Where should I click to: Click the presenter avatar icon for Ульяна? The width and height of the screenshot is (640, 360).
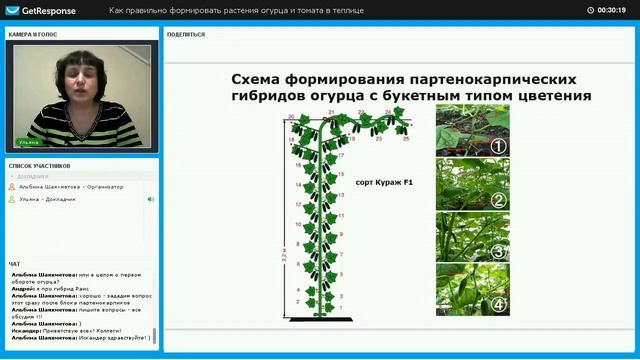12,199
